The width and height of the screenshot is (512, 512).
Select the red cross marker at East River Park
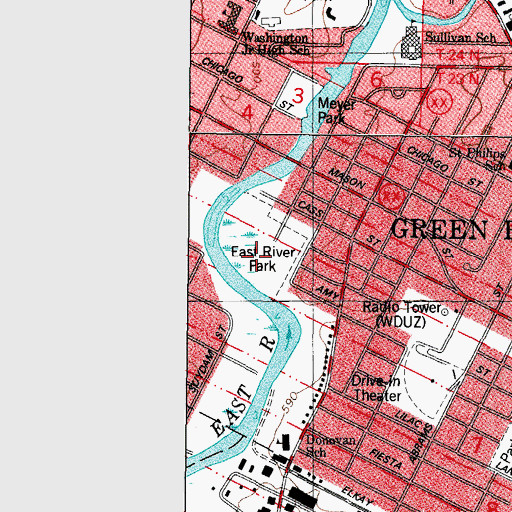pos(256,257)
